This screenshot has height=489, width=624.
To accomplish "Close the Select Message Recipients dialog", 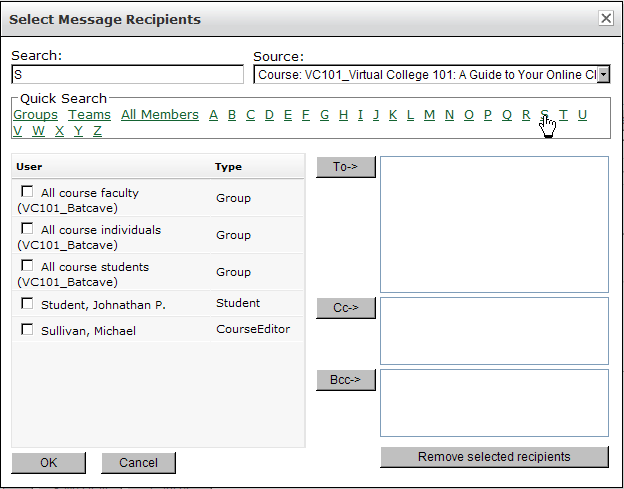I will tap(605, 18).
